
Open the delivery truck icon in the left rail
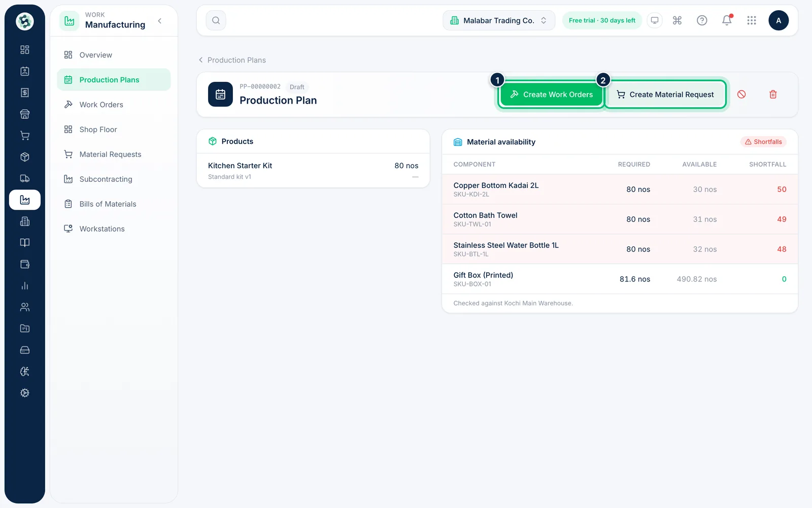click(24, 178)
